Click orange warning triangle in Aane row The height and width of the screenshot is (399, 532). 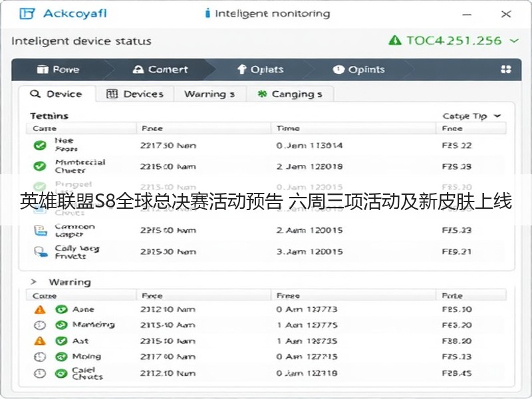40,309
